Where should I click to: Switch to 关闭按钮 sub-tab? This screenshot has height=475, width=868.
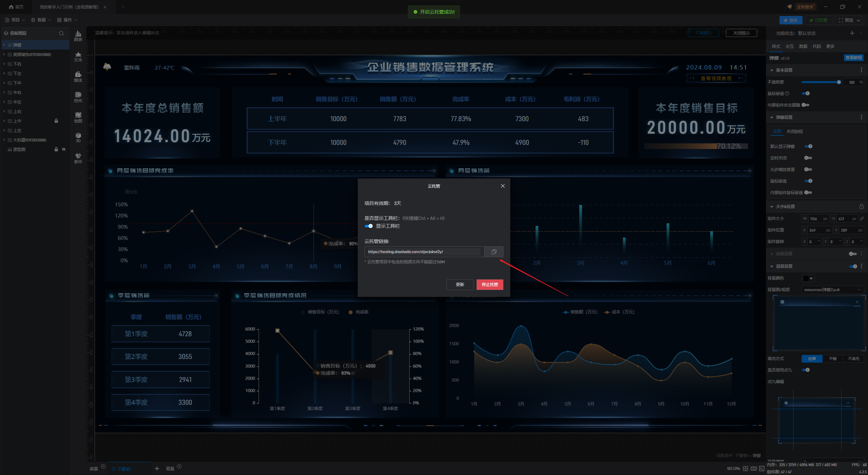[794, 131]
